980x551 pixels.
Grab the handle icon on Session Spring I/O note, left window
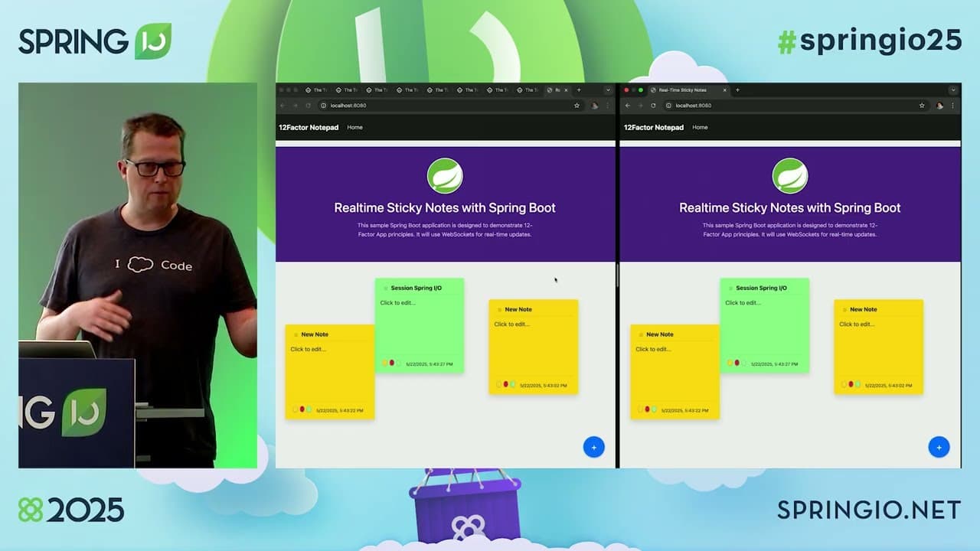coord(385,289)
